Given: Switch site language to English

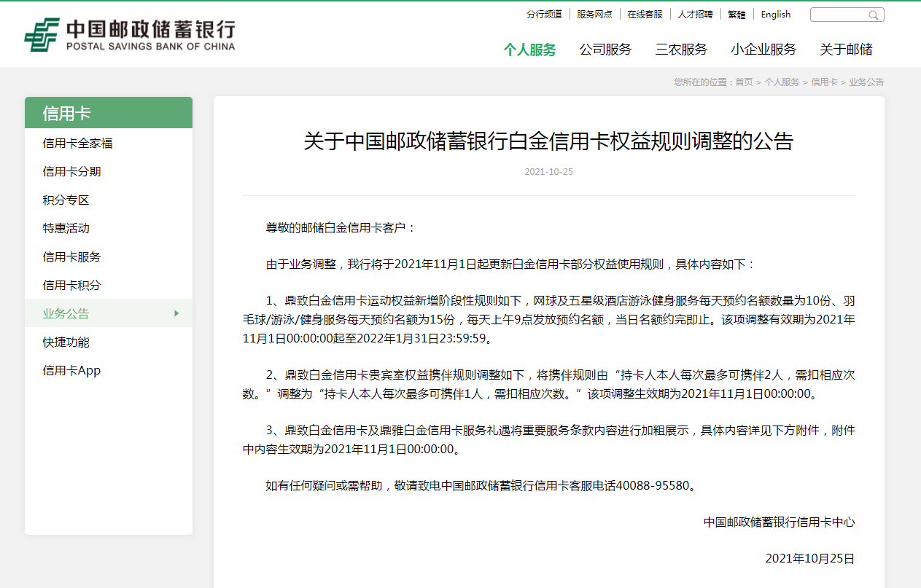Looking at the screenshot, I should pyautogui.click(x=775, y=15).
